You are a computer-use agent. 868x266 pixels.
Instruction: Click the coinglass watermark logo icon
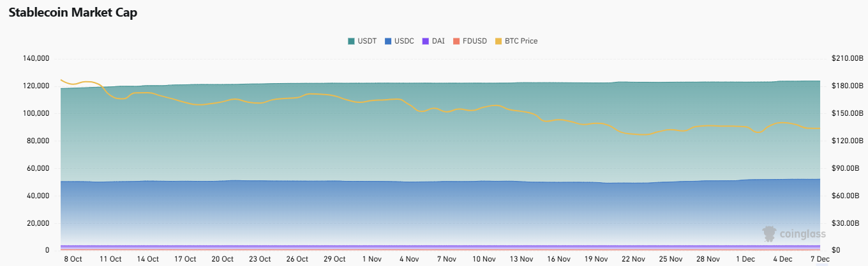click(x=770, y=233)
